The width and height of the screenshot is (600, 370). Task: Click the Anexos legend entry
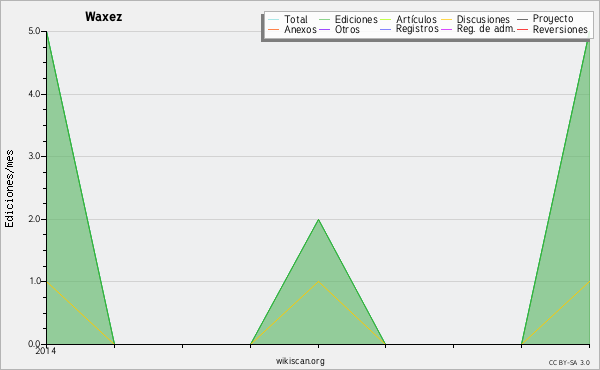coord(292,29)
